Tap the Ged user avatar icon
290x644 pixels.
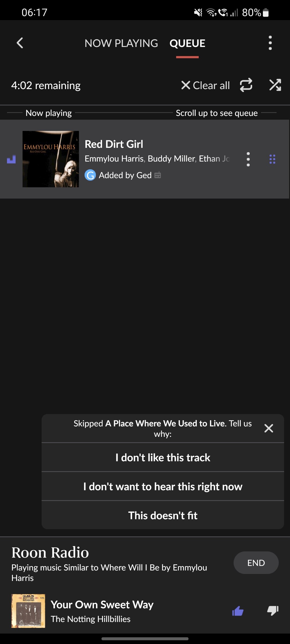click(90, 175)
